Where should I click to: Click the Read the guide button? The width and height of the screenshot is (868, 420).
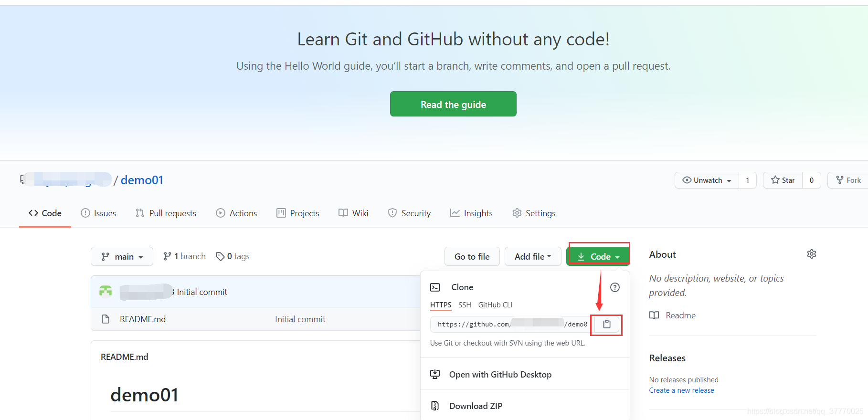[453, 104]
